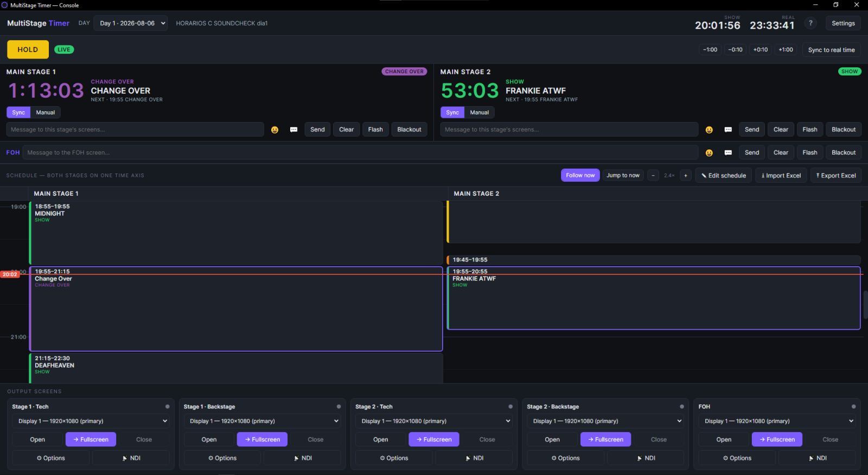Image resolution: width=868 pixels, height=475 pixels.
Task: Select the FRANKIE ATWF 19:55–20:55 block
Action: (x=654, y=298)
